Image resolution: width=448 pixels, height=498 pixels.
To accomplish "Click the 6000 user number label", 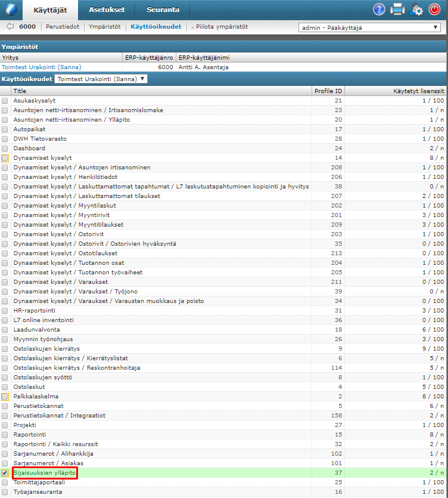I will pos(27,27).
